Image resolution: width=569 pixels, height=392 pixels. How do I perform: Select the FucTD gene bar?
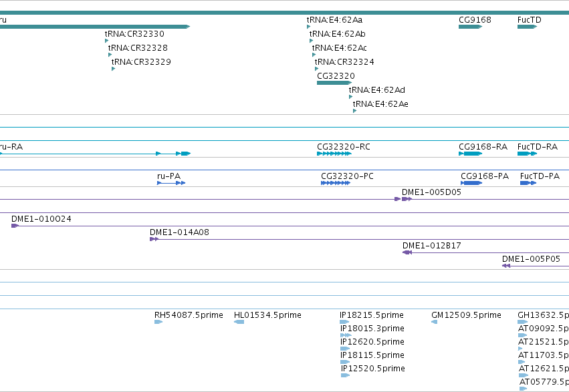click(528, 27)
